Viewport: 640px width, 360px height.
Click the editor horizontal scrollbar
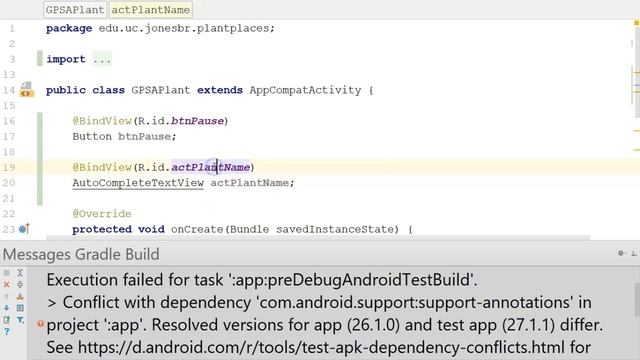point(318,238)
